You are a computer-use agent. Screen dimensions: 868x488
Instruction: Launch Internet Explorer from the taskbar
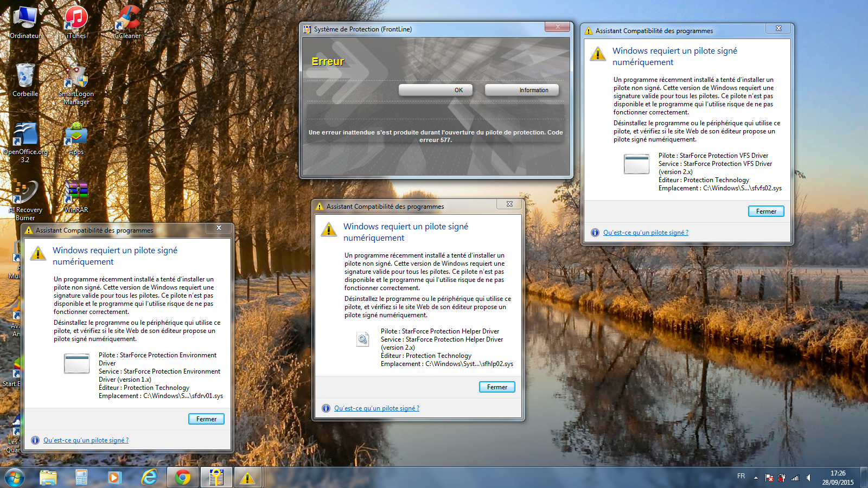click(x=149, y=478)
